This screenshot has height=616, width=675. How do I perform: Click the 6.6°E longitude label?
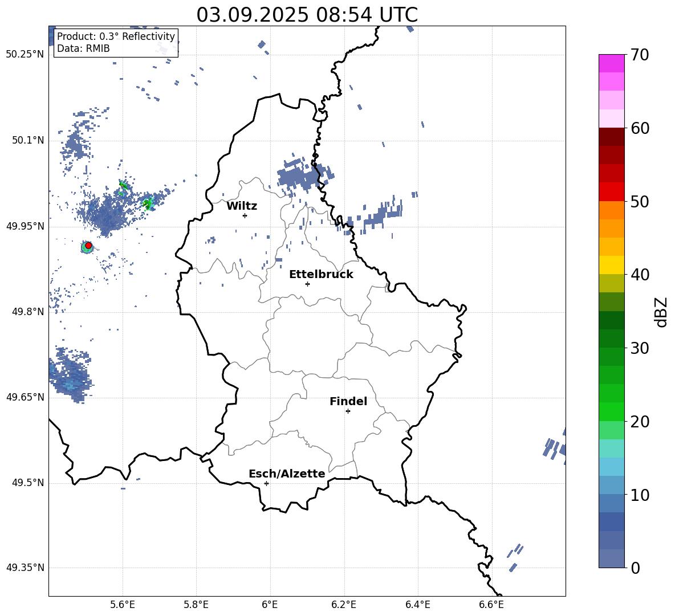491,605
